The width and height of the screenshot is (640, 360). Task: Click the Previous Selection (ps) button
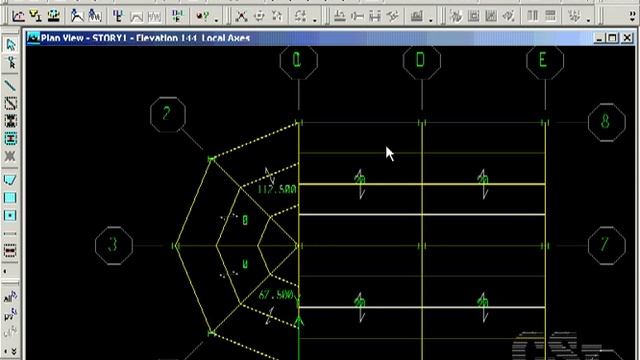coord(10,315)
